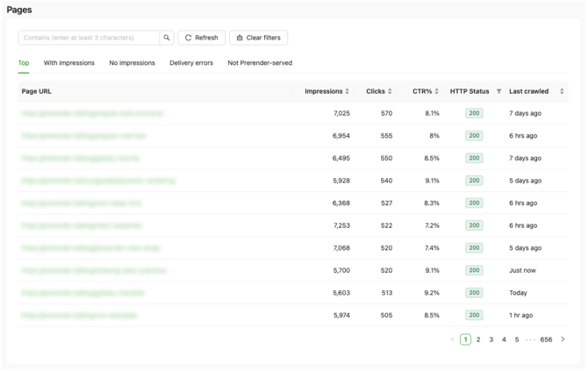Go to next page arrow

pos(563,339)
